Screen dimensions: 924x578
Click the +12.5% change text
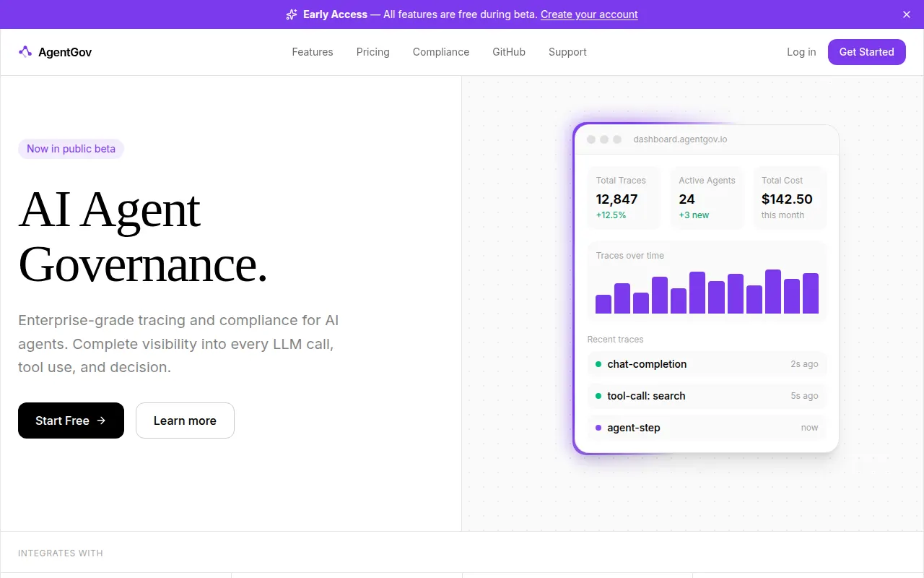pos(611,215)
